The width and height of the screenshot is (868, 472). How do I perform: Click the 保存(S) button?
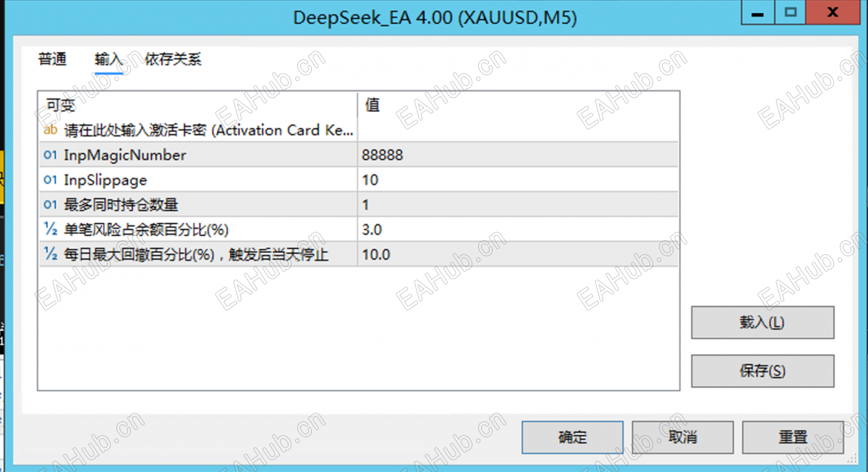[x=762, y=371]
